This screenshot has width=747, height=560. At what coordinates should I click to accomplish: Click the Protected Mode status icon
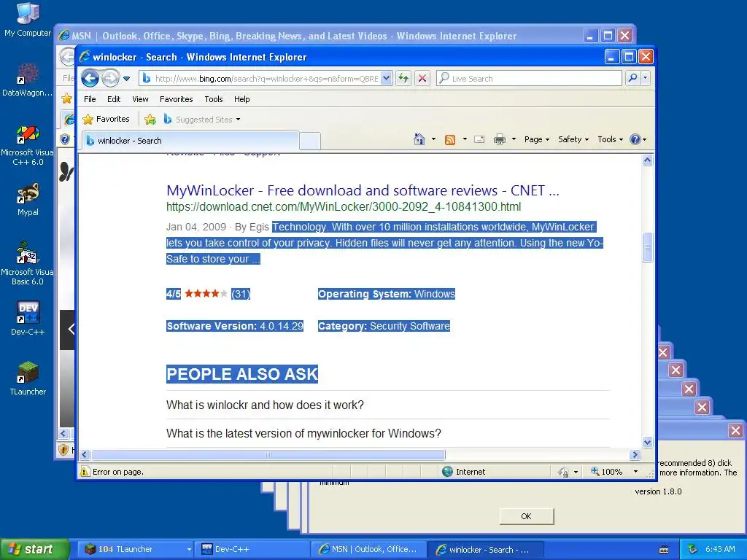click(x=564, y=472)
